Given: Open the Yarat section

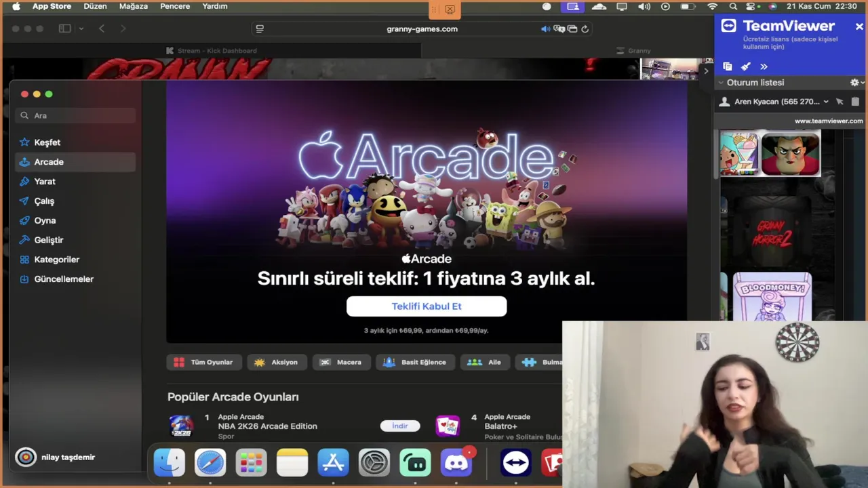Looking at the screenshot, I should point(75,182).
